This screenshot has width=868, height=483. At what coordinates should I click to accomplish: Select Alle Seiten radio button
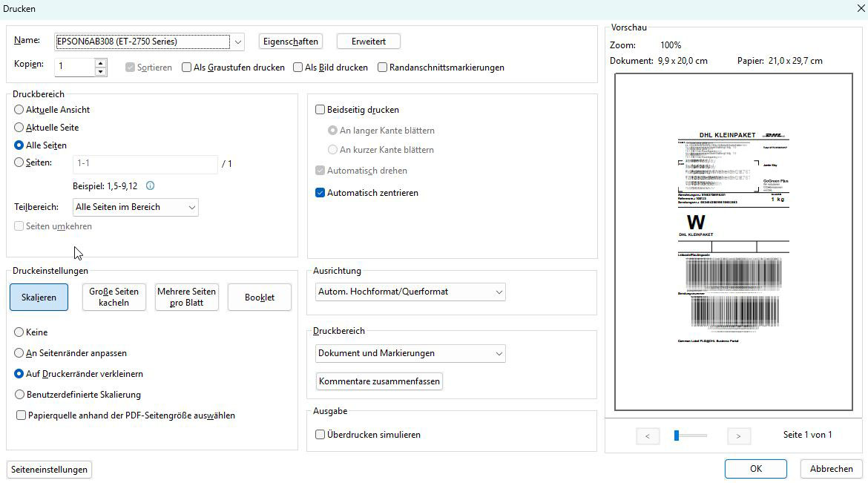pos(19,145)
